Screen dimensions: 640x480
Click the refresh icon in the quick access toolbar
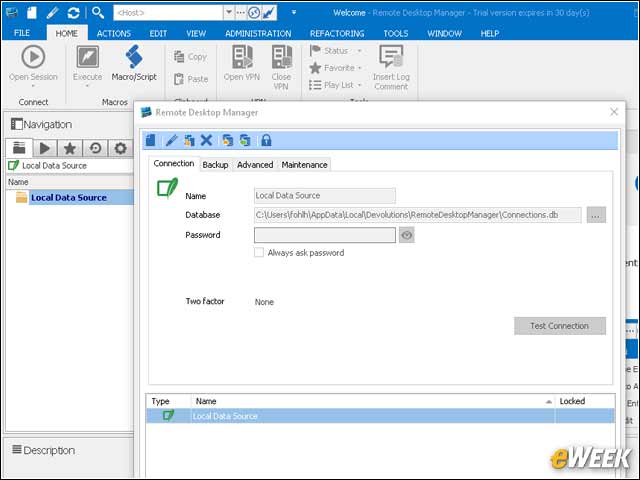pyautogui.click(x=73, y=13)
